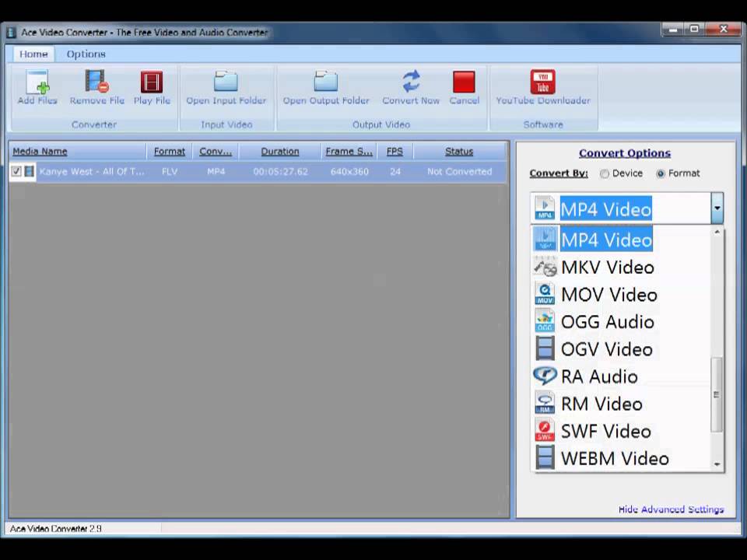747x560 pixels.
Task: Open the Input Folder icon
Action: [x=226, y=82]
